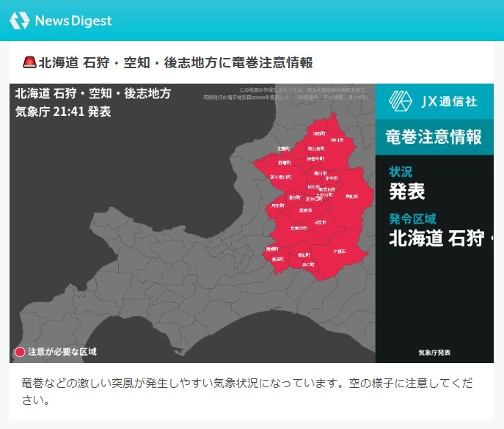This screenshot has width=504, height=429.
Task: Click the 上砂川町 label on the map
Action: pos(324,195)
